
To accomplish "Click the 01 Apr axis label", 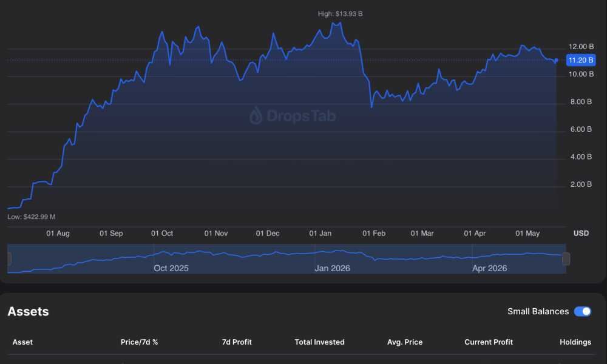I will [x=475, y=233].
